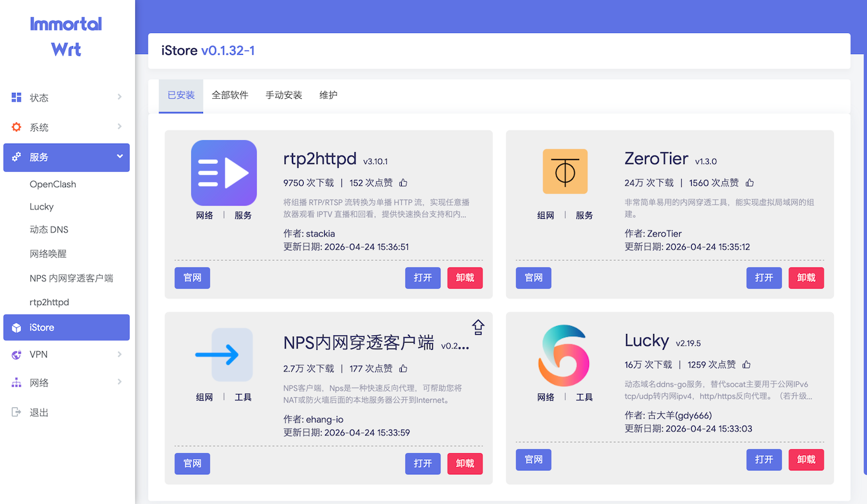Click the 退出 logout icon
The width and height of the screenshot is (867, 504).
(x=16, y=412)
